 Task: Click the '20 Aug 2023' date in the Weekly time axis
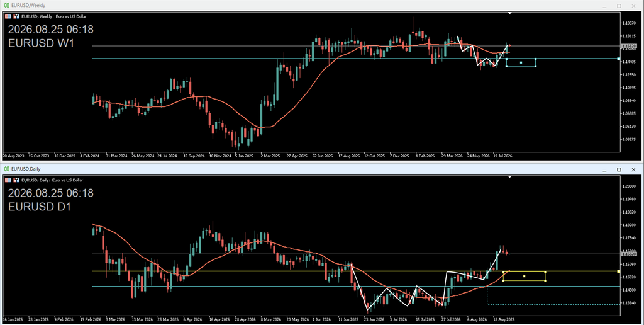click(14, 156)
